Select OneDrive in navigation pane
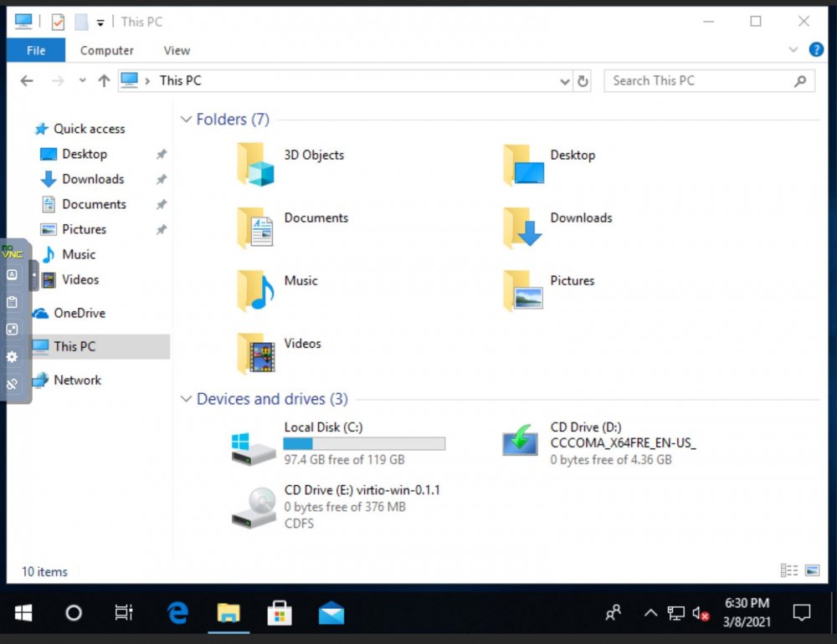 [69, 313]
